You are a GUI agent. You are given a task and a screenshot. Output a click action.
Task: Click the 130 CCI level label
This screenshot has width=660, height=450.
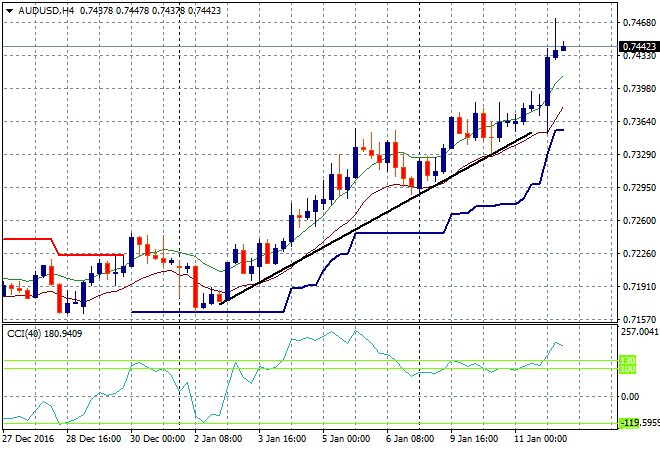[628, 360]
